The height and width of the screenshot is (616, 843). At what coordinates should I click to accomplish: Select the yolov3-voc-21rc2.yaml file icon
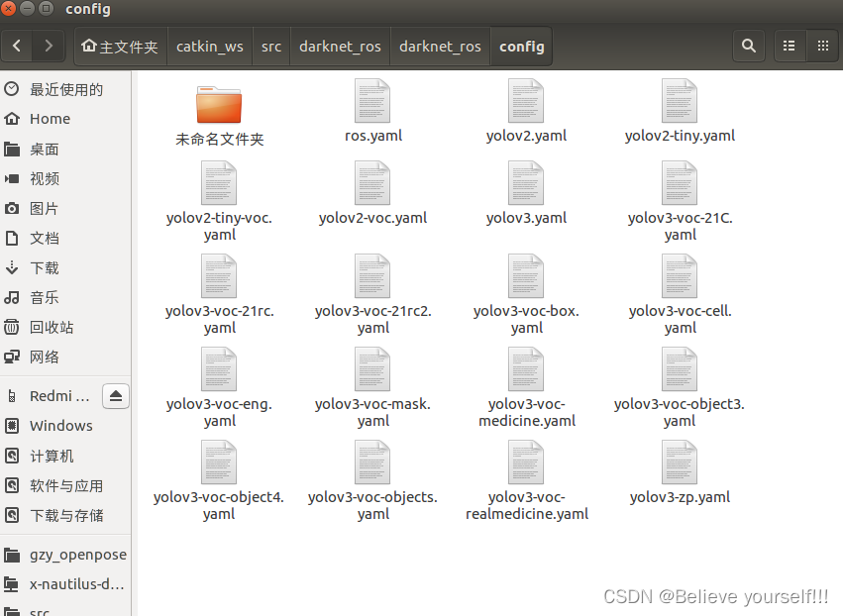pos(372,276)
